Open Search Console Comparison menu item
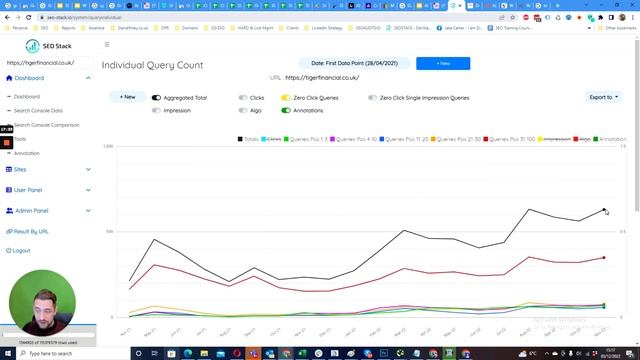The width and height of the screenshot is (640, 360). pos(47,125)
